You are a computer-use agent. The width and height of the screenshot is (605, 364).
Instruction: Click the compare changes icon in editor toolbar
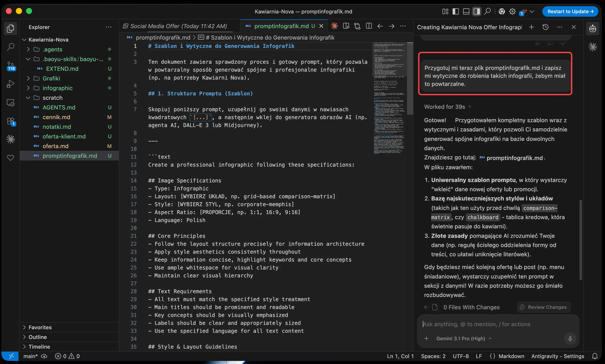(x=357, y=26)
